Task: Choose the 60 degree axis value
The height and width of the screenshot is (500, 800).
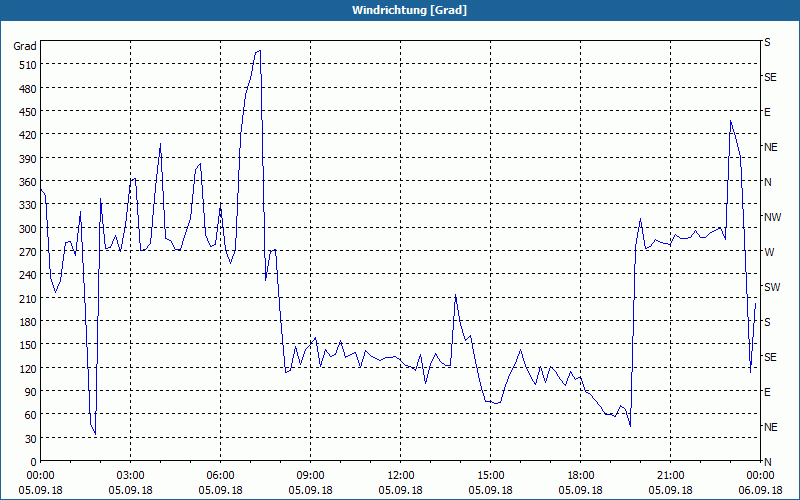Action: point(30,415)
